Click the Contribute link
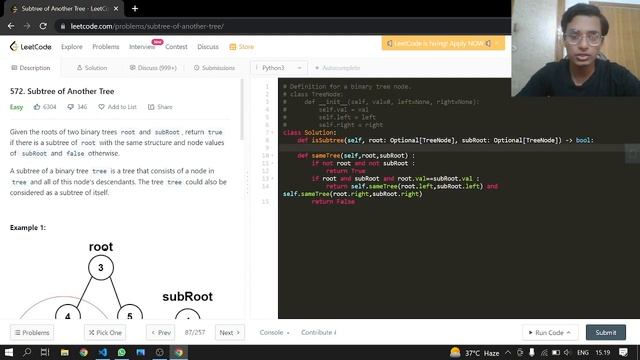The width and height of the screenshot is (640, 360). [x=318, y=333]
